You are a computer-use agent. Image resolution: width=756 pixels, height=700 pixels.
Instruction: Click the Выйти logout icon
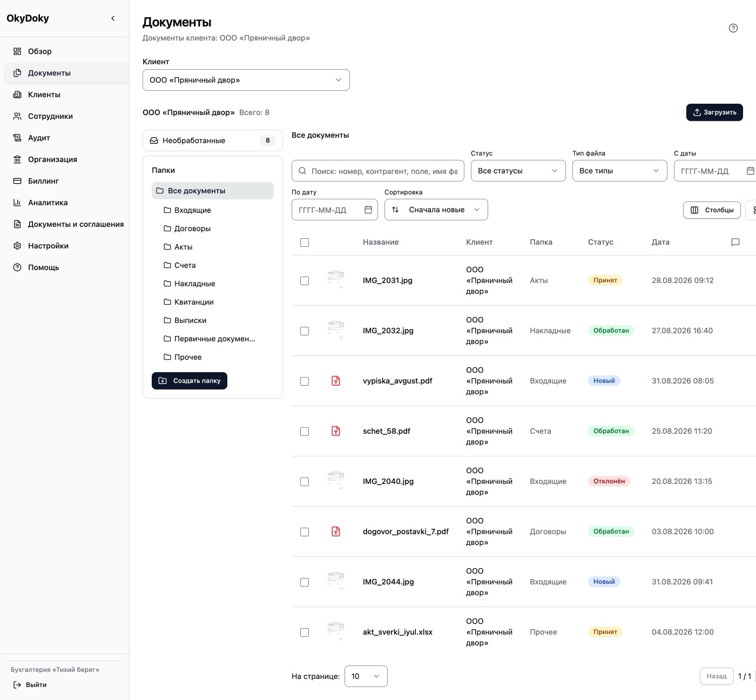[x=17, y=685]
